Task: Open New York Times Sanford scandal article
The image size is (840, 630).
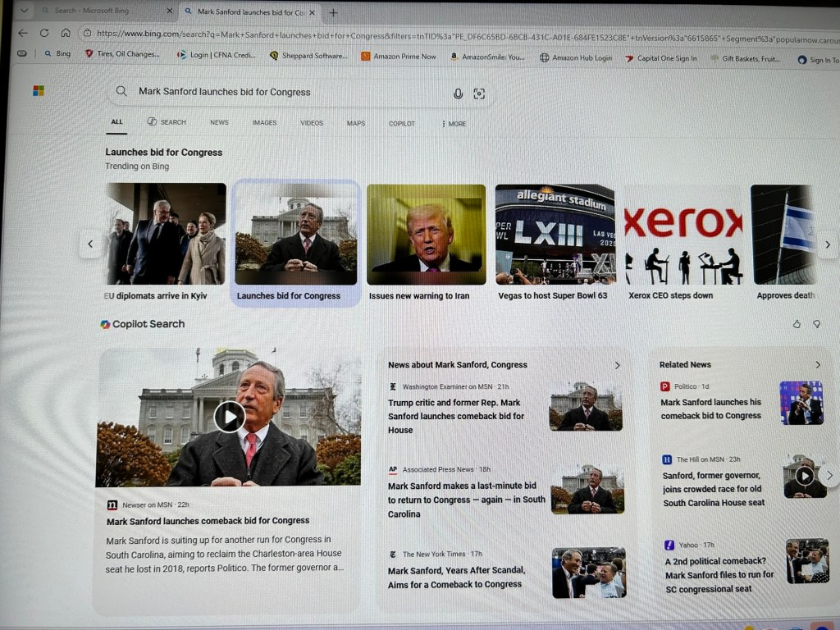Action: tap(456, 577)
